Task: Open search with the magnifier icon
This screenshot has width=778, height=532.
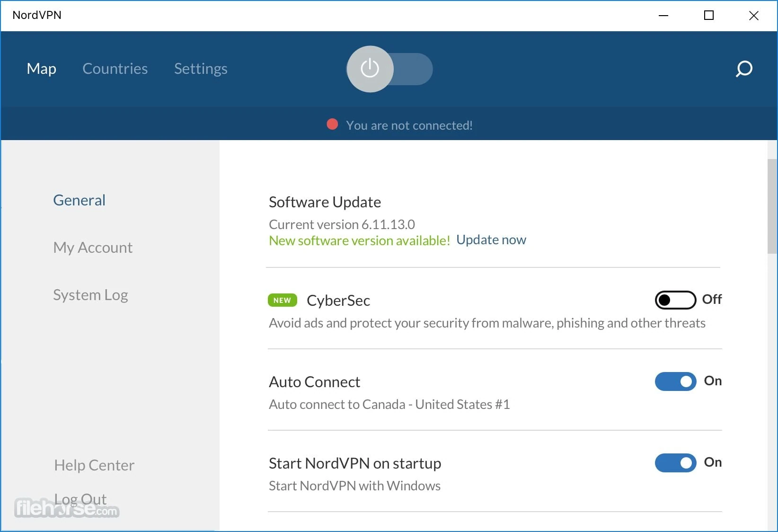Action: pos(744,69)
